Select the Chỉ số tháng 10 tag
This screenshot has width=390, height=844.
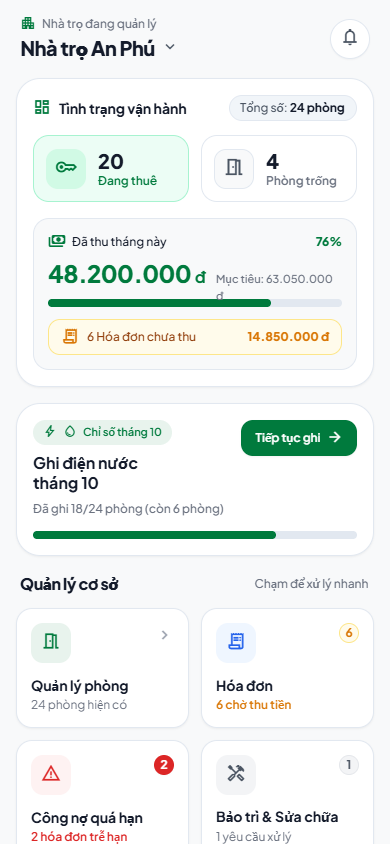click(x=102, y=432)
